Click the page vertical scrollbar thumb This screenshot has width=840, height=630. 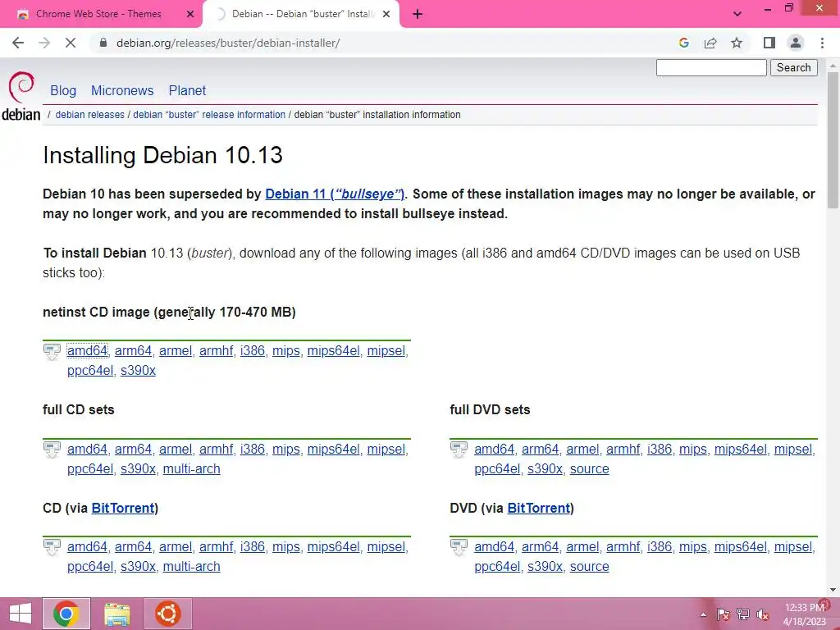[x=833, y=140]
